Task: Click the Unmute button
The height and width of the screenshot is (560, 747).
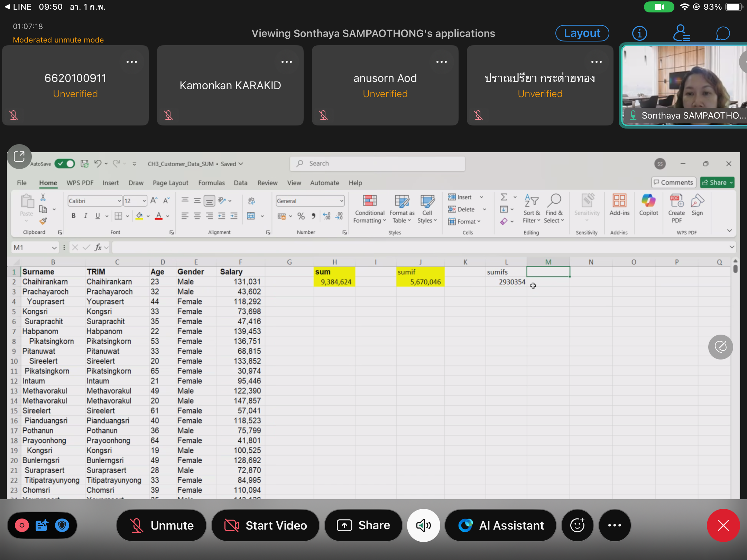Action: pyautogui.click(x=161, y=525)
